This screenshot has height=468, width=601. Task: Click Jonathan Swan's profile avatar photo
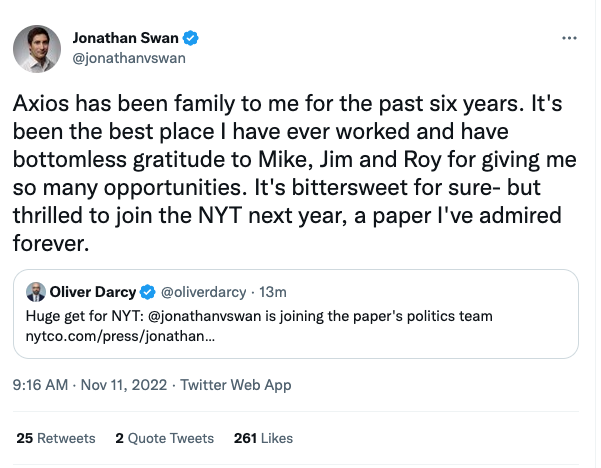click(35, 47)
